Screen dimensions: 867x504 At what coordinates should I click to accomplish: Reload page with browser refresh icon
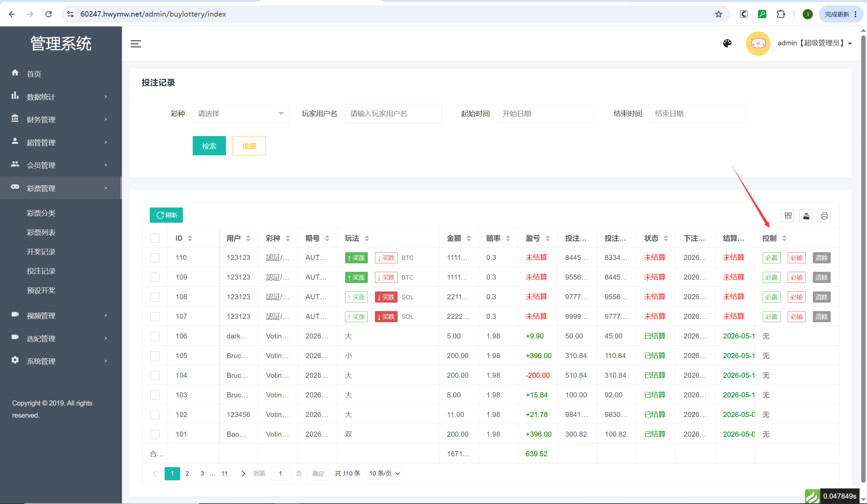(x=48, y=14)
